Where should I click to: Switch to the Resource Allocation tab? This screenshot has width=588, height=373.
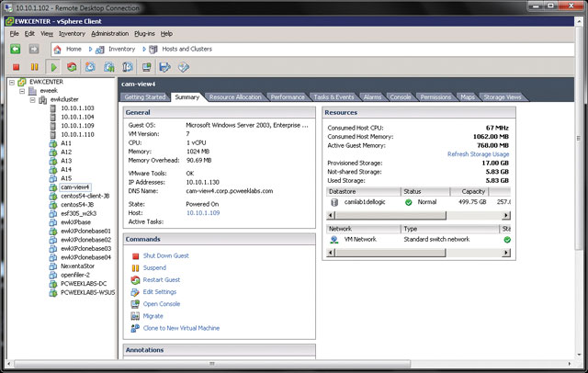(x=235, y=97)
